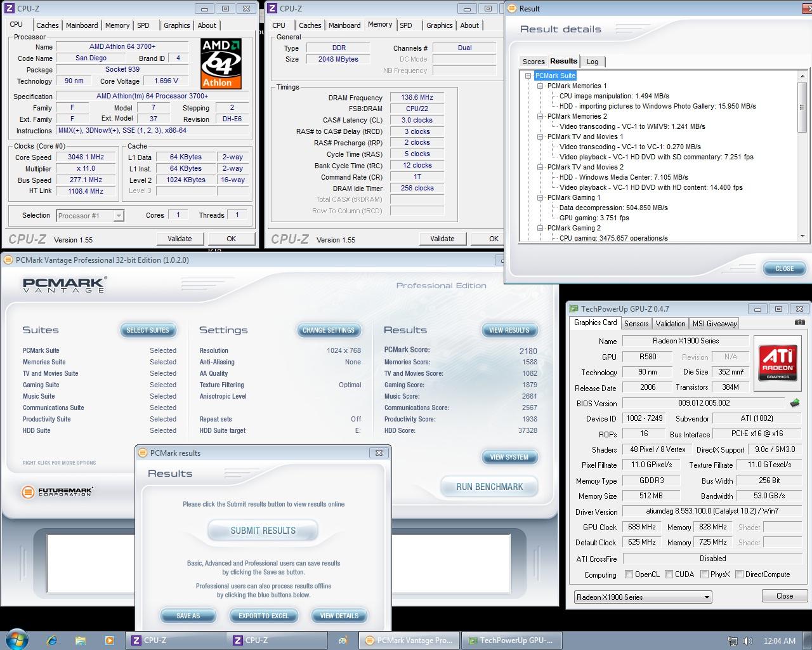The image size is (812, 650).
Task: Click the SUBMIT RESULTS button
Action: (x=263, y=531)
